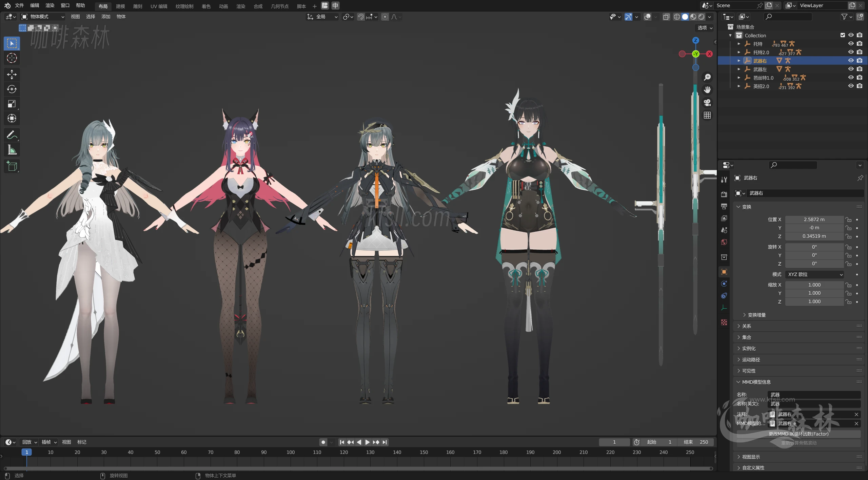Open the Object Constraints properties tab
The image size is (868, 480).
(x=724, y=296)
